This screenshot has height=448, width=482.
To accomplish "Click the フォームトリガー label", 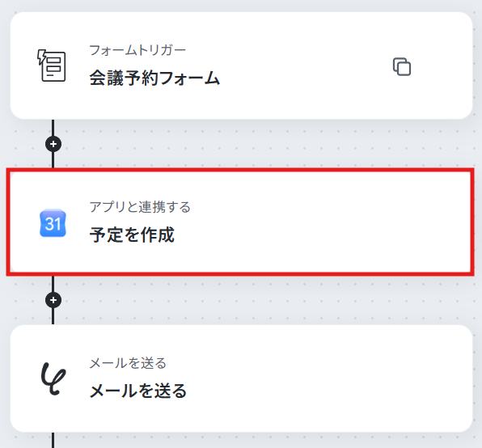I will [137, 50].
